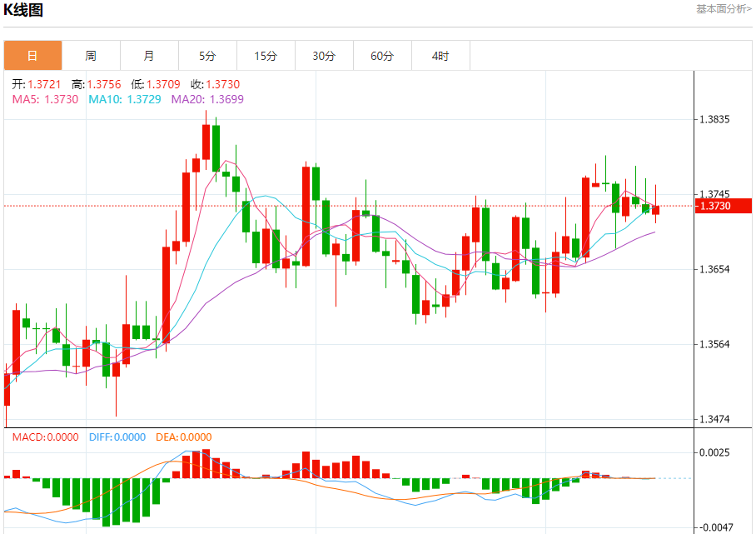
Task: Click the MA10: 1.3729 indicator label
Action: pos(125,99)
